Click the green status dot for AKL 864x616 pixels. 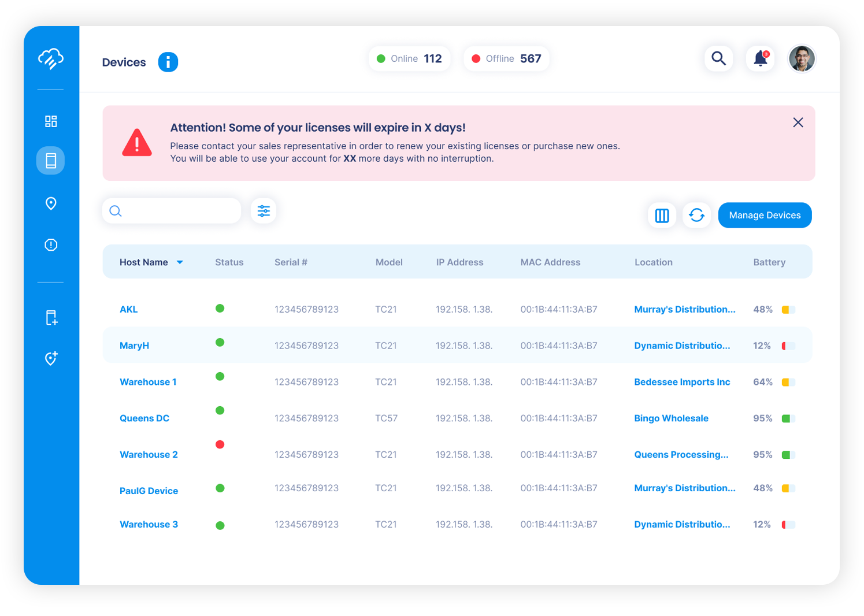[220, 309]
